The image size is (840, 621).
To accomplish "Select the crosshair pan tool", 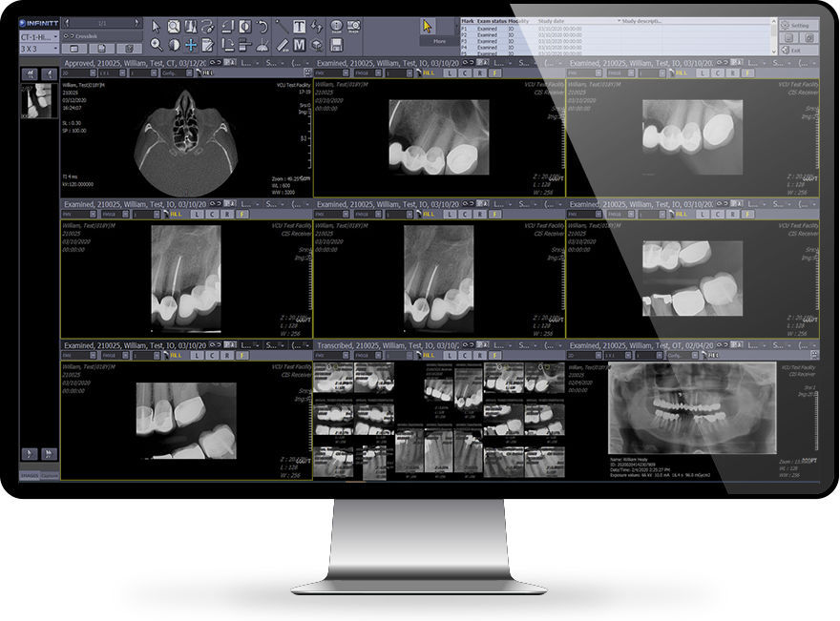I will tap(190, 46).
